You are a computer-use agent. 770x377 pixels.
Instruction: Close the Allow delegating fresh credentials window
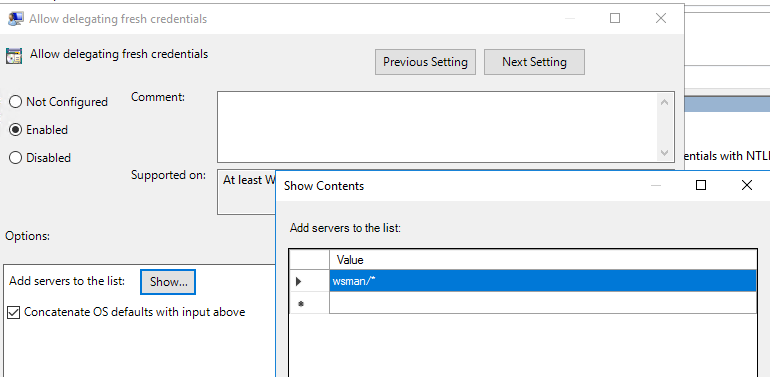click(x=661, y=19)
